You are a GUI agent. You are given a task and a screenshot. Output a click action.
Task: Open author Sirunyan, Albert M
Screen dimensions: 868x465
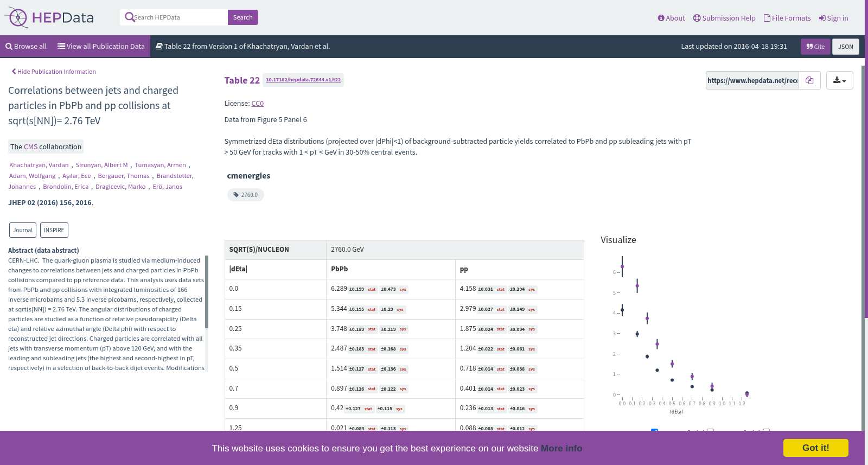(101, 165)
